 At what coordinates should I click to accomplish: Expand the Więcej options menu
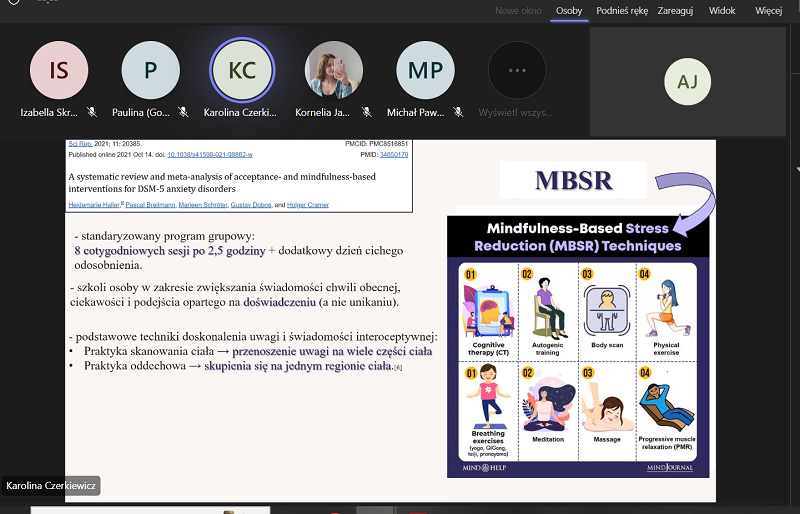(768, 10)
